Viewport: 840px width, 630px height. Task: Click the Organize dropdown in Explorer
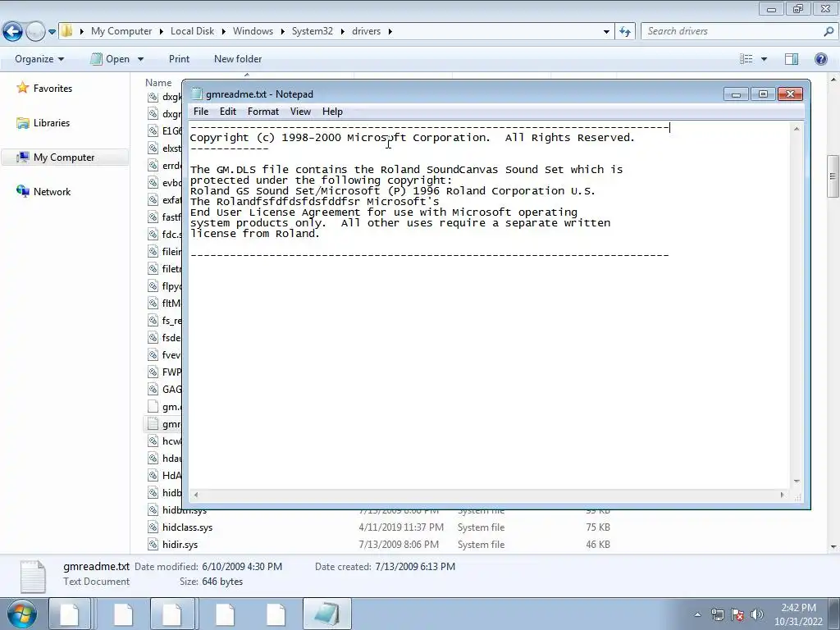(39, 59)
